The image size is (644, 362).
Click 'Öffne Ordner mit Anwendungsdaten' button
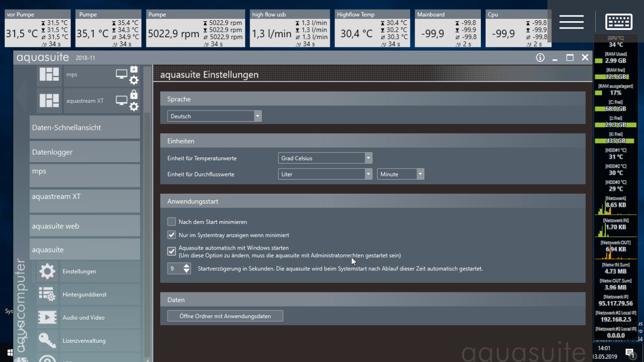(x=225, y=316)
